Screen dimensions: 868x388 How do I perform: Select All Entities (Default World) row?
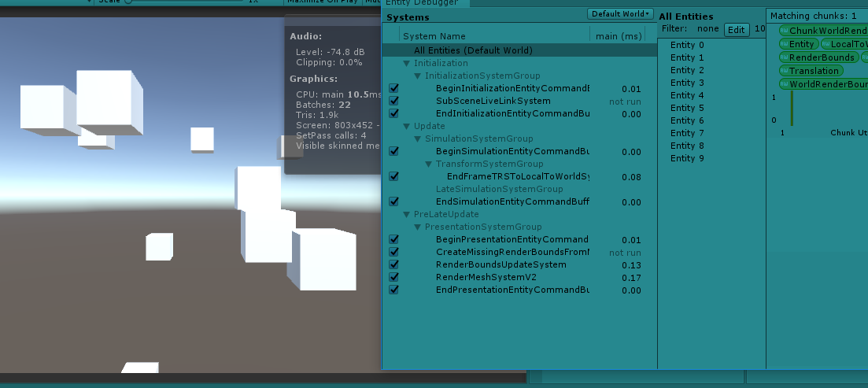click(519, 50)
